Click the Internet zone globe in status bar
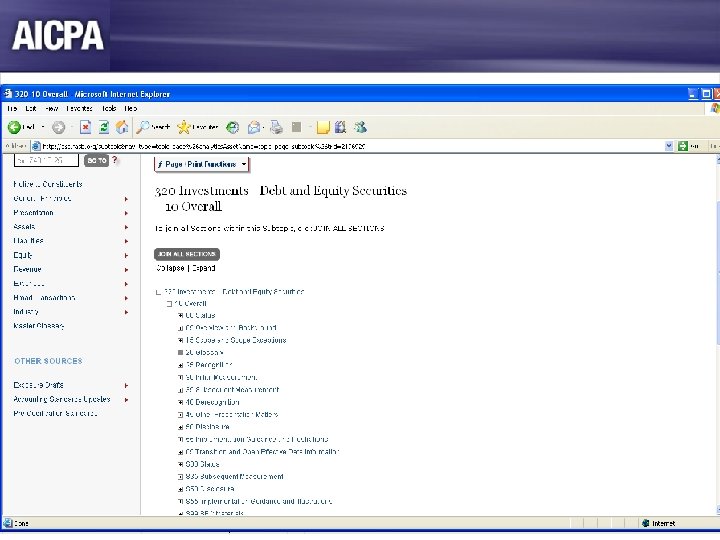The image size is (720, 540). click(645, 523)
